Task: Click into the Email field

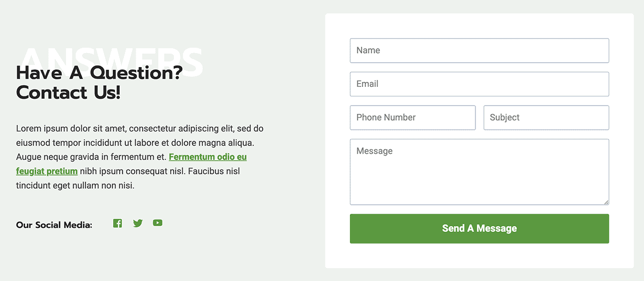Action: click(479, 84)
